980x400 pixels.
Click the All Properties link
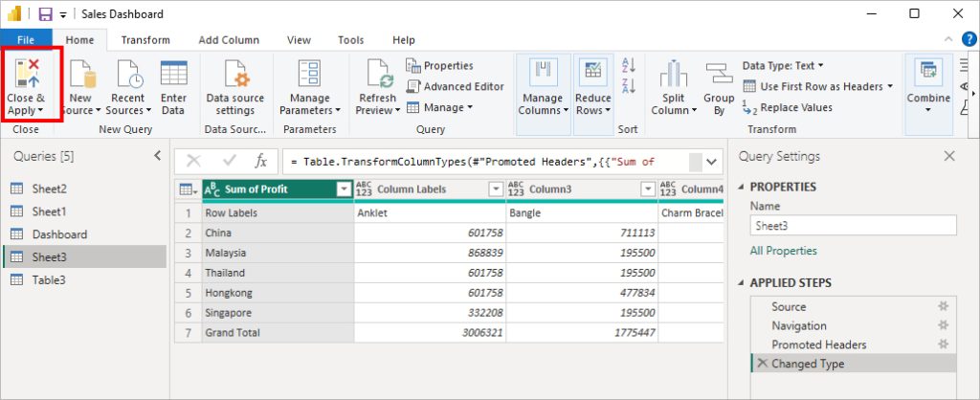[x=783, y=251]
